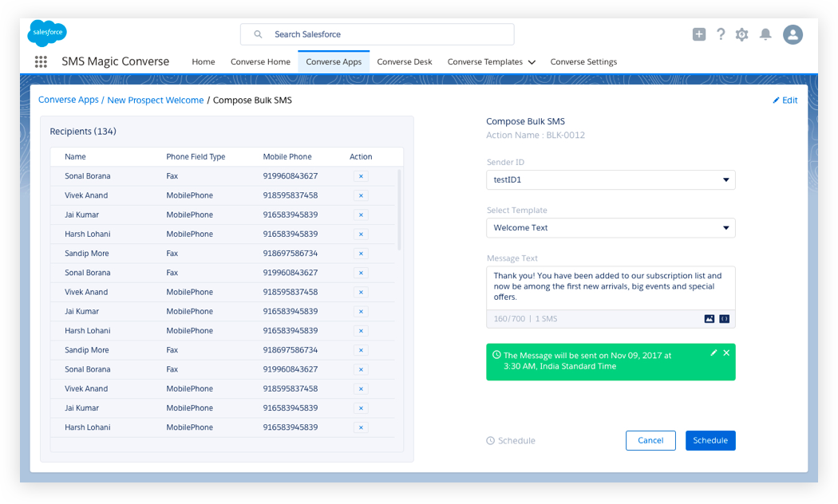Remove the third Harsh Lohani recipient

click(361, 427)
